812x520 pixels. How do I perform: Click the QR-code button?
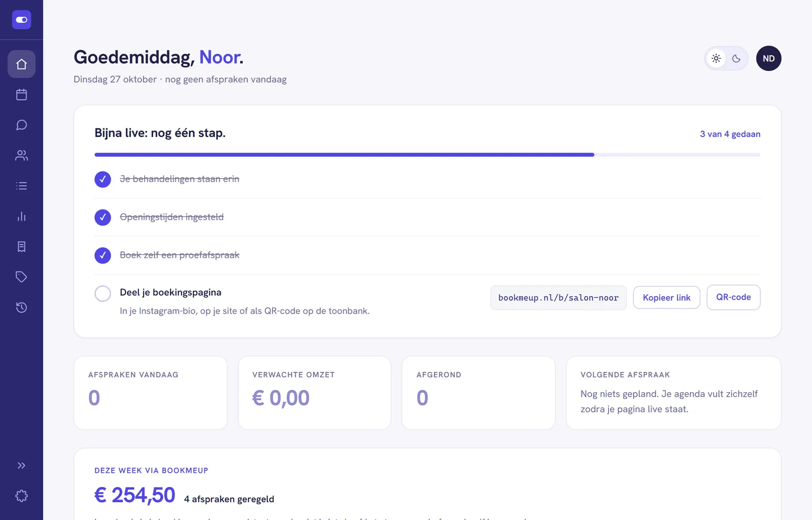click(x=733, y=297)
